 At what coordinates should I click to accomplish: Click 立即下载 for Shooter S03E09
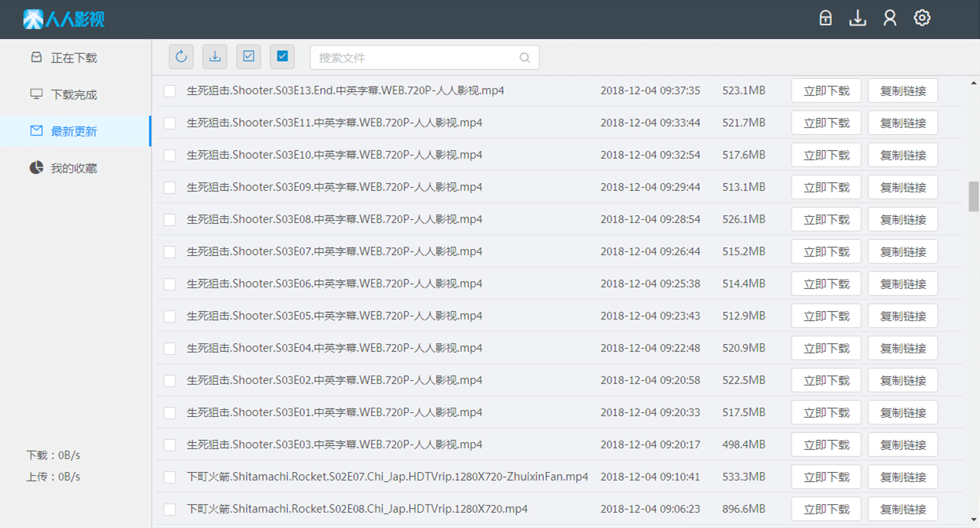[826, 187]
